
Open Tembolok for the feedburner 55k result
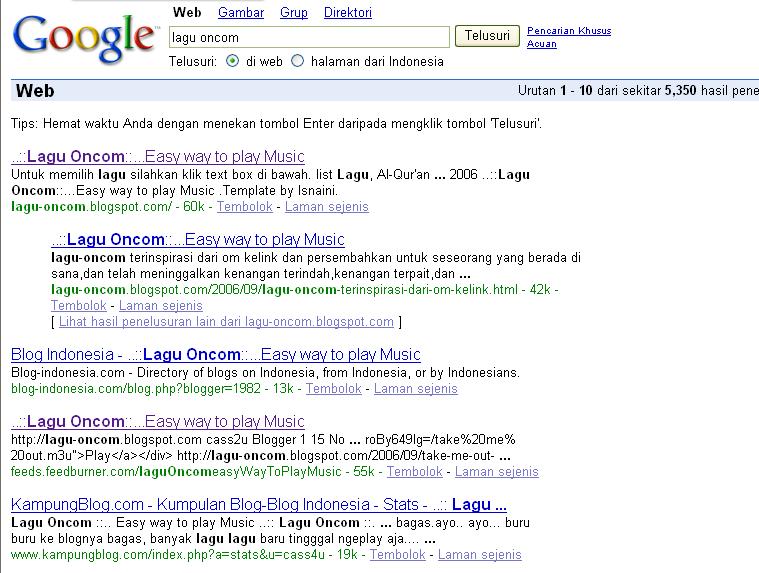pyautogui.click(x=414, y=471)
